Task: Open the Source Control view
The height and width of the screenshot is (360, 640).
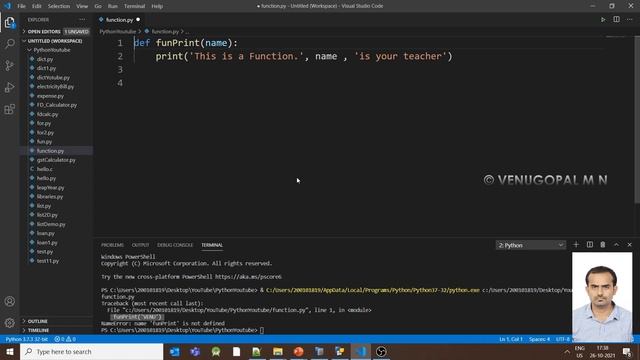Action: click(10, 65)
